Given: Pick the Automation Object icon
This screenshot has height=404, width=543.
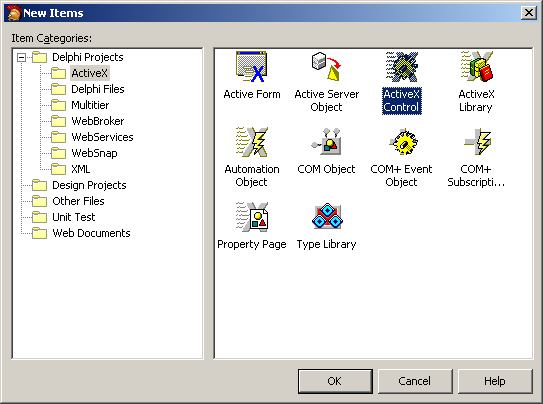Looking at the screenshot, I should [252, 142].
